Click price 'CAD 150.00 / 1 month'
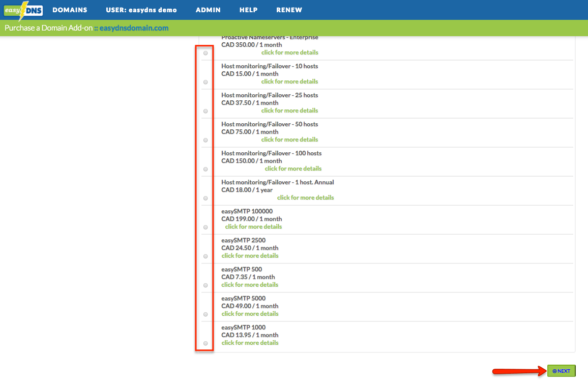This screenshot has height=384, width=588. pos(252,161)
